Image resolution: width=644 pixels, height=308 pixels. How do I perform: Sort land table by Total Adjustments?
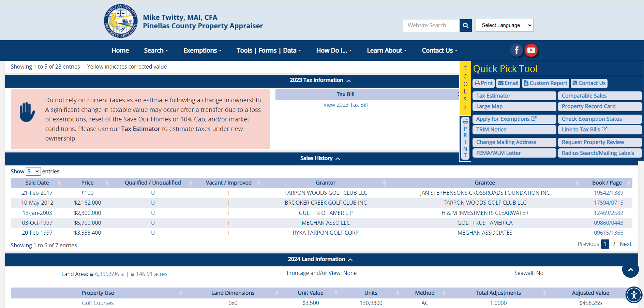[x=498, y=293]
